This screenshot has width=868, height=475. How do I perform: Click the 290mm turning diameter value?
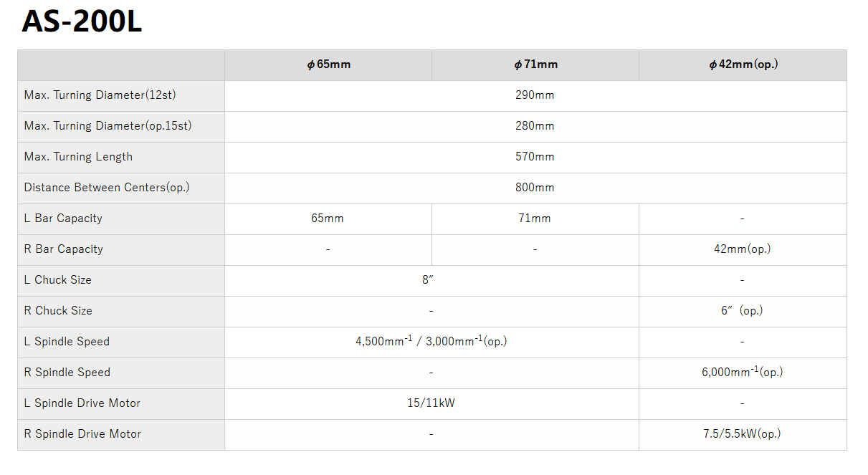(535, 95)
